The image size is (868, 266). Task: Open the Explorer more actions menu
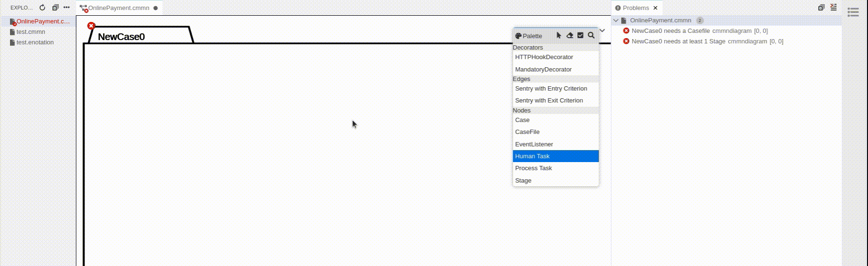click(66, 8)
